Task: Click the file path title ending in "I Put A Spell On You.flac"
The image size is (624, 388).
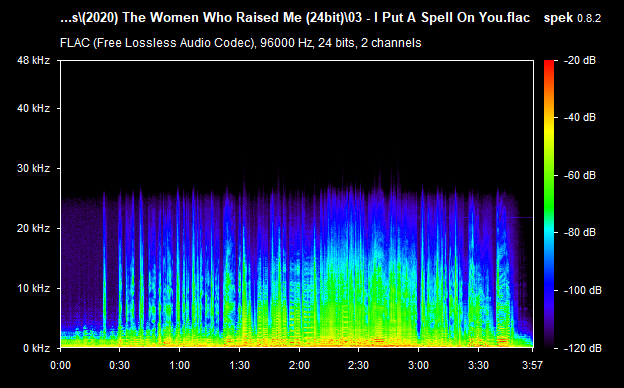Action: coord(295,18)
